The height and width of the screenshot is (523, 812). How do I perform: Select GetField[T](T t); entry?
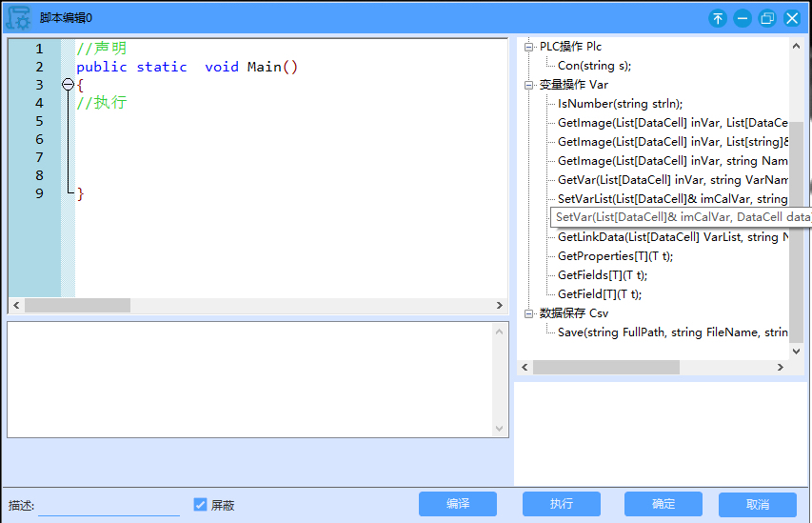(x=600, y=294)
